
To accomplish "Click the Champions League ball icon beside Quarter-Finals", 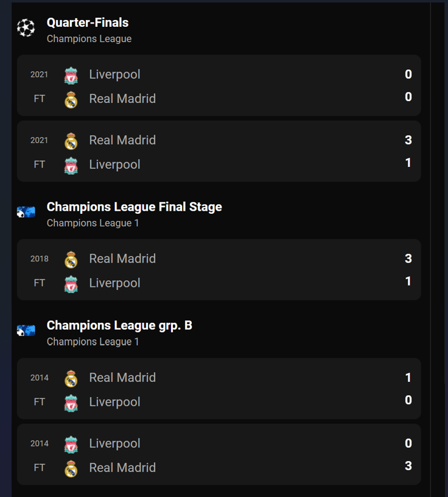I will 26,28.
